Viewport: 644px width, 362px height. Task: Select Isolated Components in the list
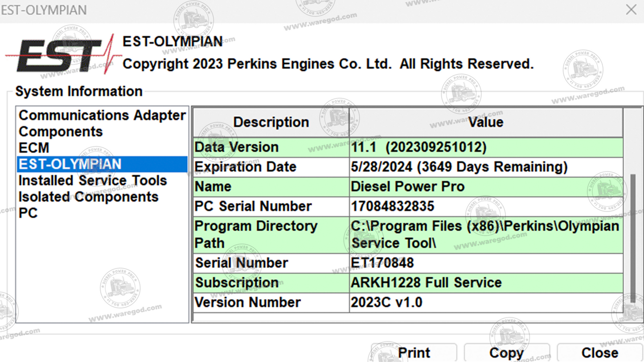click(x=88, y=196)
